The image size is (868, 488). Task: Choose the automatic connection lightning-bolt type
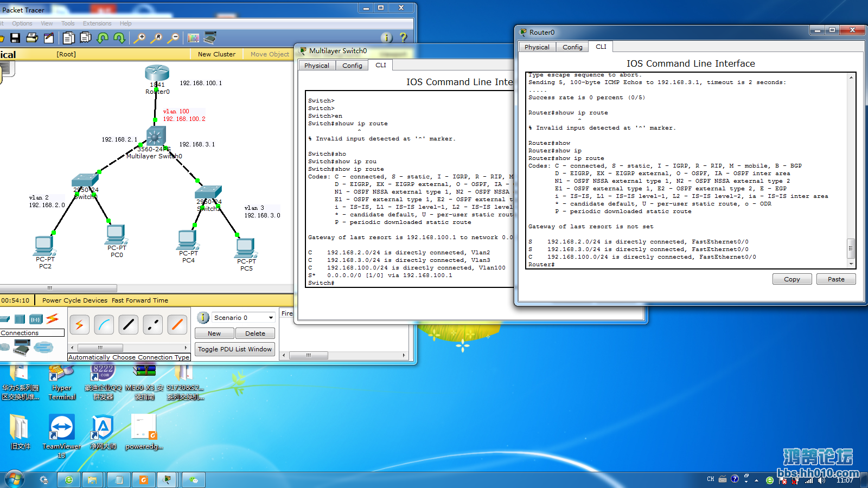[x=79, y=325]
